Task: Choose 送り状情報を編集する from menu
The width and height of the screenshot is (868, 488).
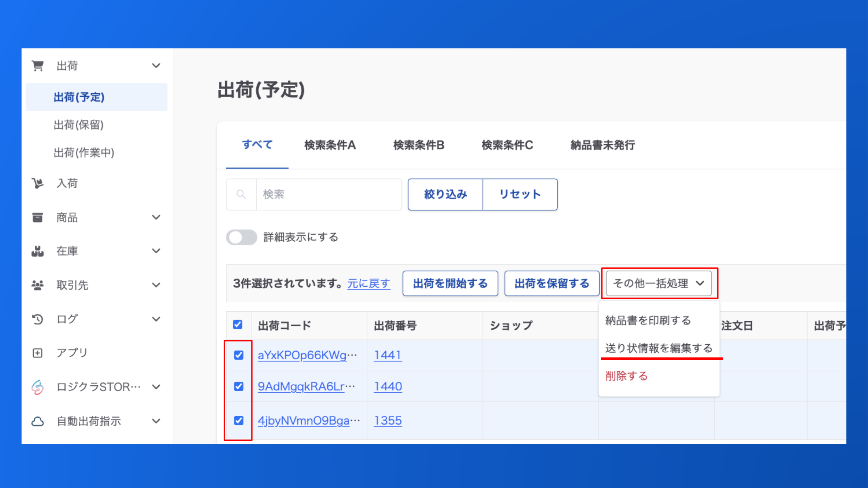Action: point(659,348)
